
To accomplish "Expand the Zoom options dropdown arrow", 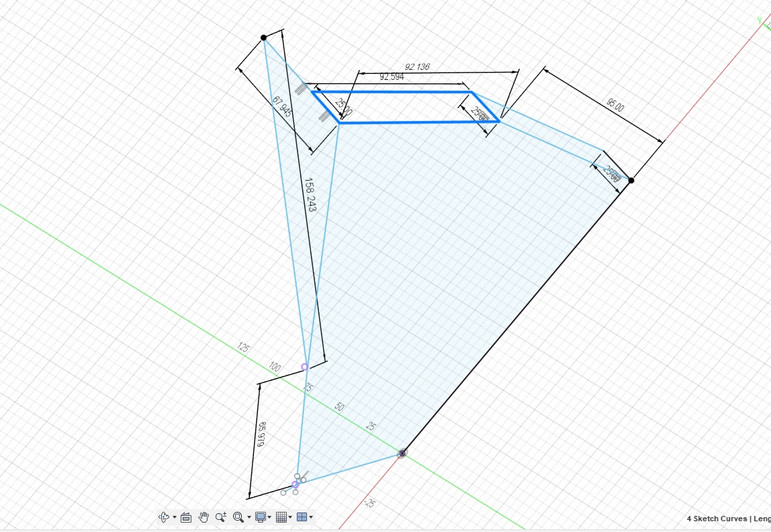I will (x=248, y=517).
